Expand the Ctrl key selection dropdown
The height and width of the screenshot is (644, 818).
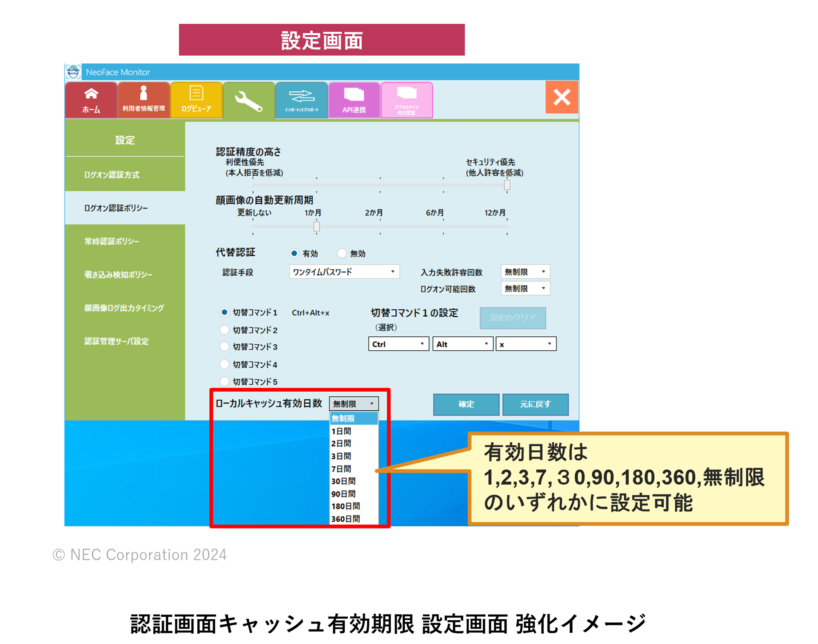click(x=398, y=344)
